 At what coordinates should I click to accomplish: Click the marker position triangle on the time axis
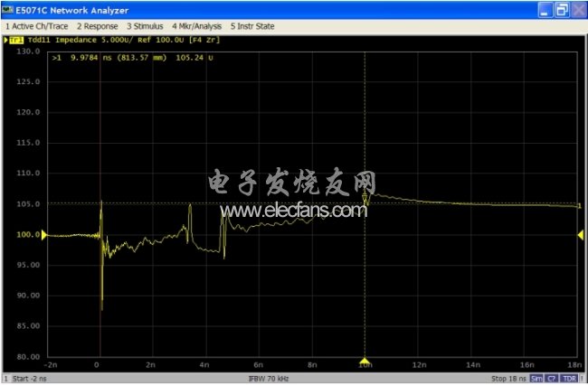coord(365,361)
